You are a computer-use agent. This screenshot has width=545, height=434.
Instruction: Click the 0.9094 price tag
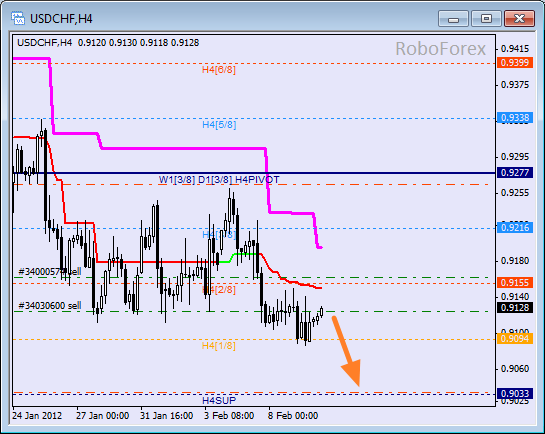[515, 338]
